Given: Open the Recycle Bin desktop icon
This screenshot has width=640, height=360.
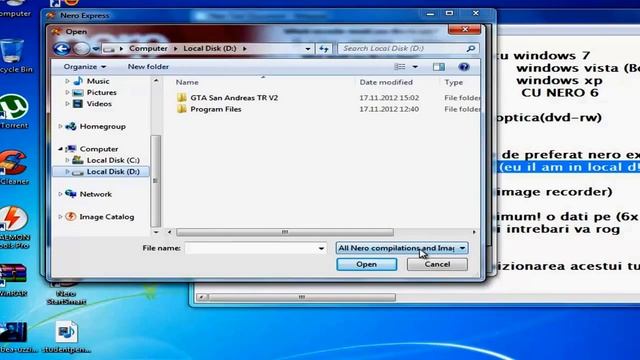Looking at the screenshot, I should click(x=13, y=56).
